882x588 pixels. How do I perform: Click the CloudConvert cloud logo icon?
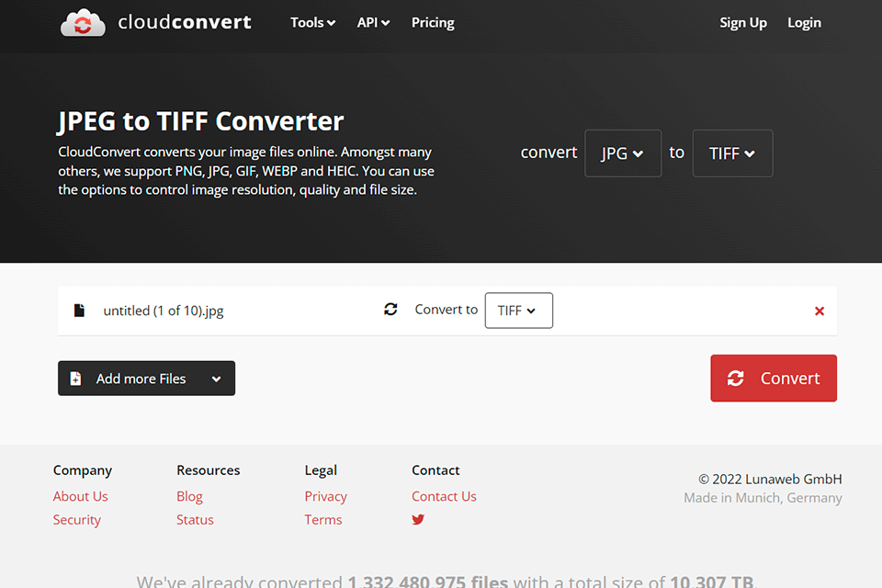pos(83,23)
